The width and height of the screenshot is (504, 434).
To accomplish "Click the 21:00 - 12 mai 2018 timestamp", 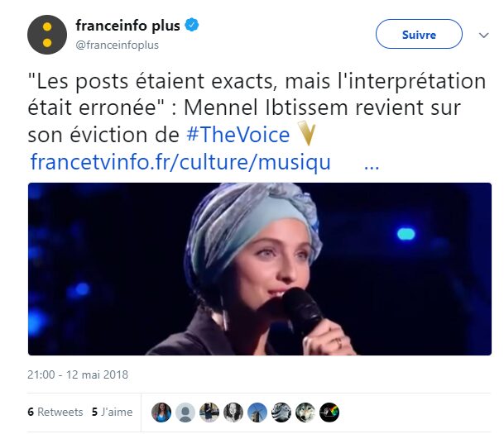I will 78,374.
